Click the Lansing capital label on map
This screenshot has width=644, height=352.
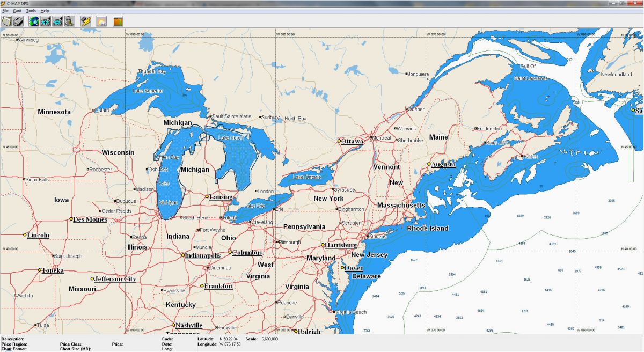click(222, 197)
